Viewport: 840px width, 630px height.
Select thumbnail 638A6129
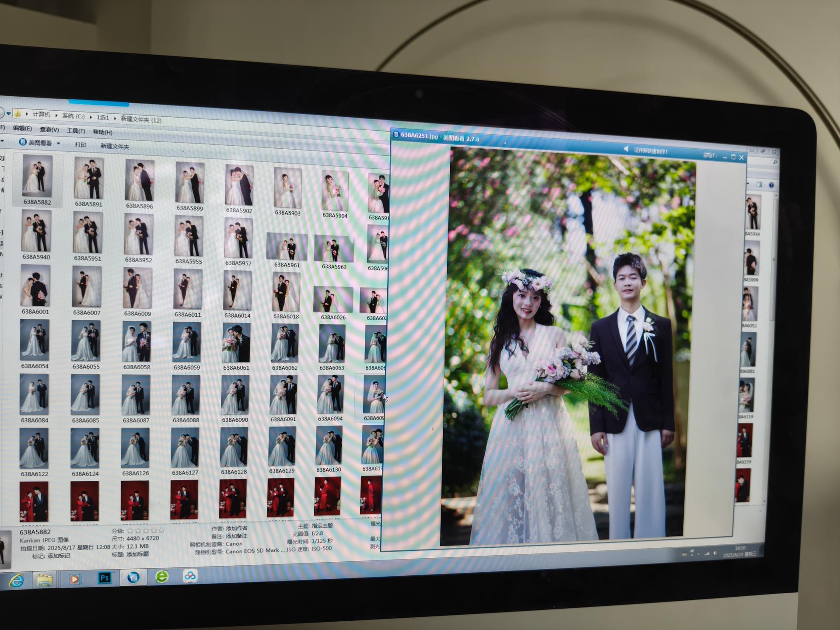282,447
